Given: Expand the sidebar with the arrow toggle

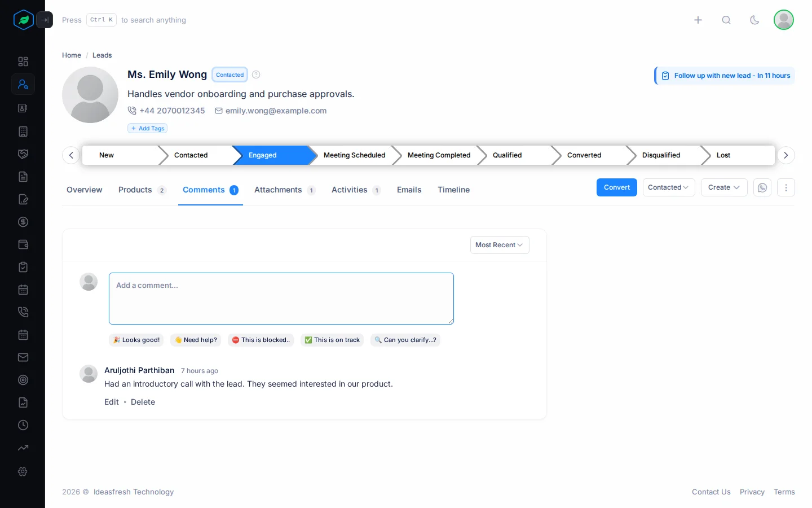Looking at the screenshot, I should pos(45,20).
